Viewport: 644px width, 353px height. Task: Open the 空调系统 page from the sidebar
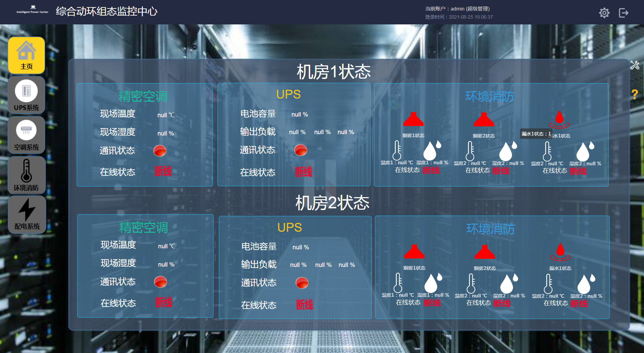[x=26, y=135]
